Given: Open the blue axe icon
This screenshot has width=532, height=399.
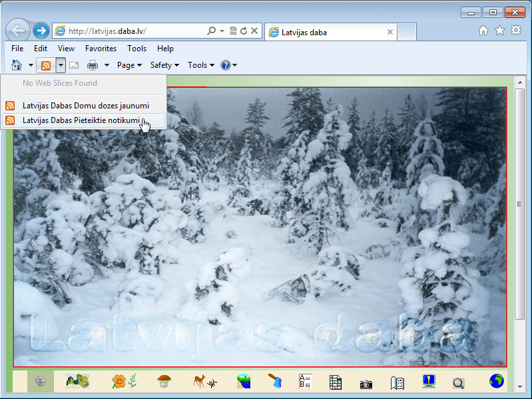Looking at the screenshot, I should point(275,381).
